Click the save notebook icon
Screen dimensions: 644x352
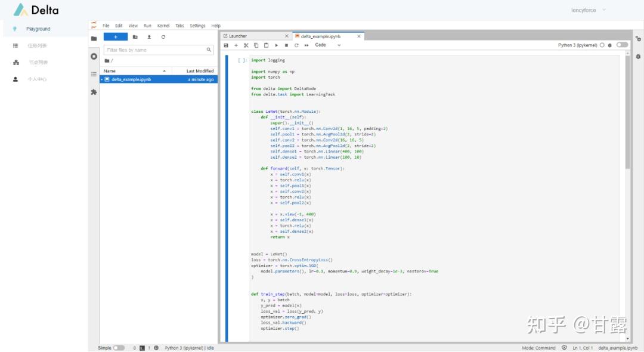click(226, 45)
